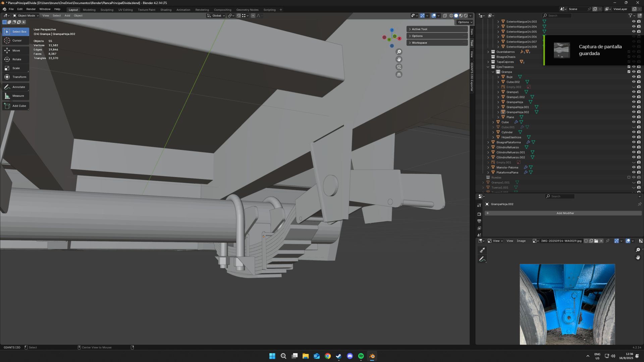Select the Cursor tool
This screenshot has height=362, width=644.
pos(15,40)
